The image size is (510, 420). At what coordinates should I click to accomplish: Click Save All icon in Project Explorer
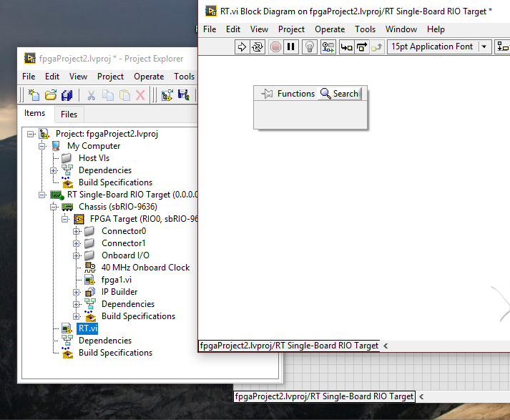coord(67,95)
